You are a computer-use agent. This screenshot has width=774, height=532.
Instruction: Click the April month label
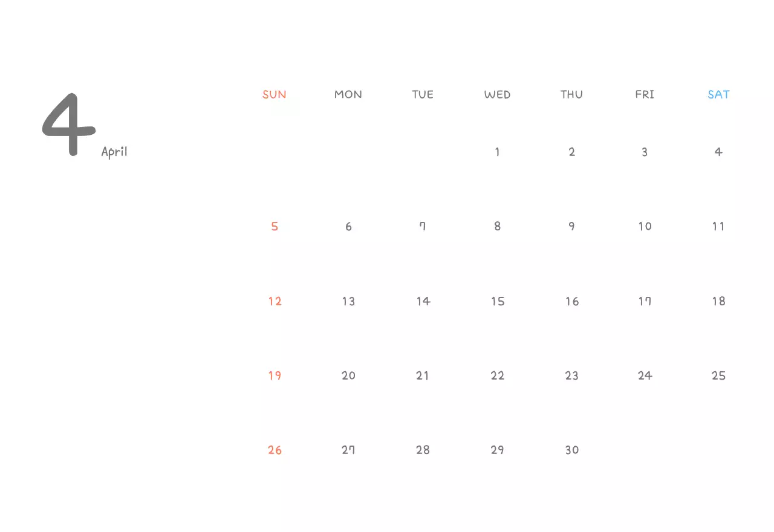(114, 151)
